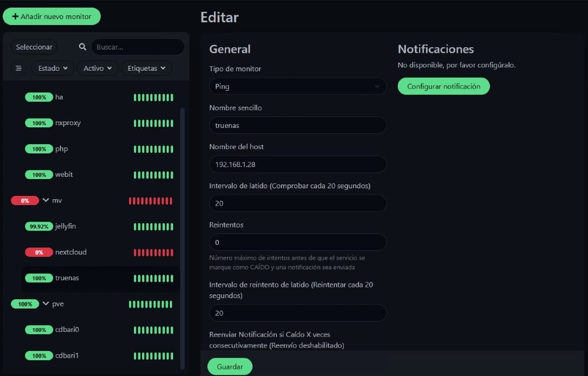Click the red heartbeat bar for mv

[x=150, y=201]
